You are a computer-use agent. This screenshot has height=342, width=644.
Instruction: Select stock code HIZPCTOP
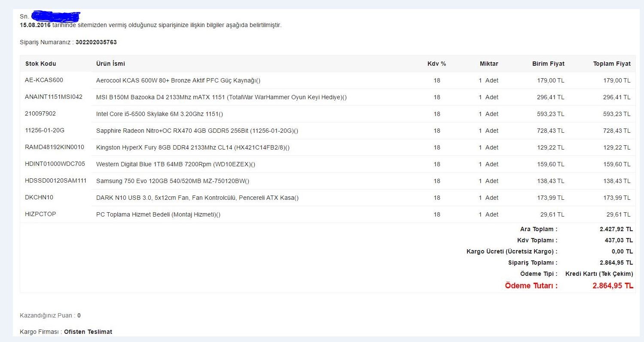[x=40, y=214]
